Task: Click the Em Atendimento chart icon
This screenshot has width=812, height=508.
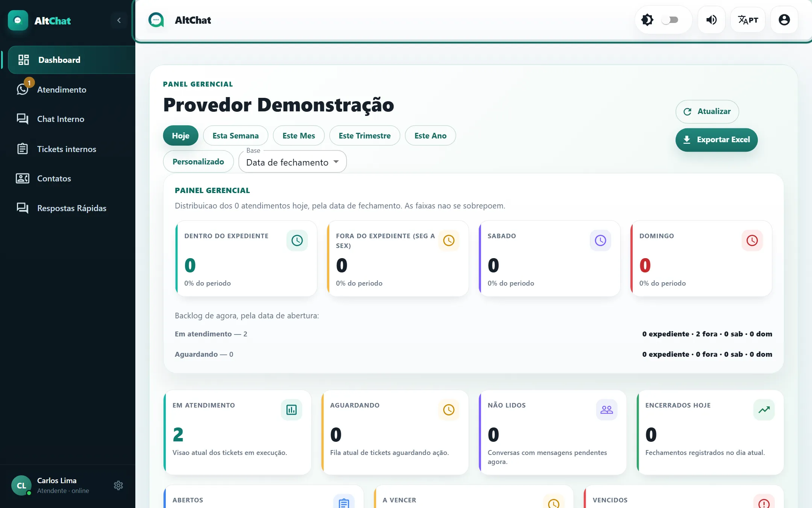Action: point(291,410)
